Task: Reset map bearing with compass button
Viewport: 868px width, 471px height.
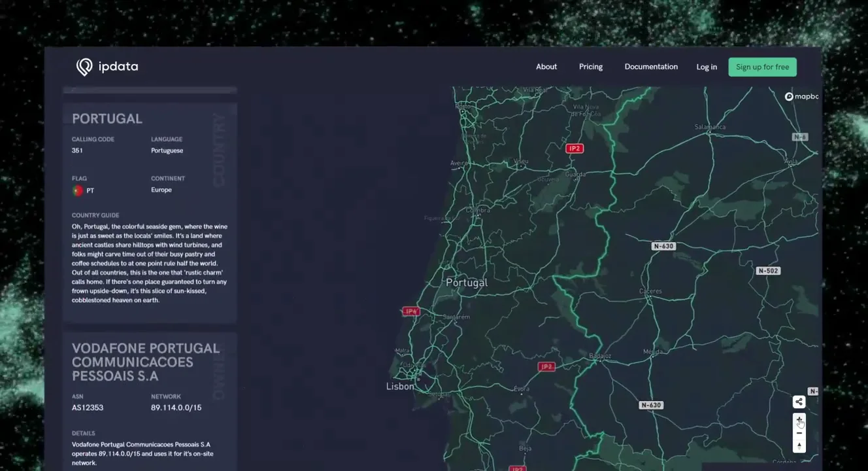Action: click(799, 446)
